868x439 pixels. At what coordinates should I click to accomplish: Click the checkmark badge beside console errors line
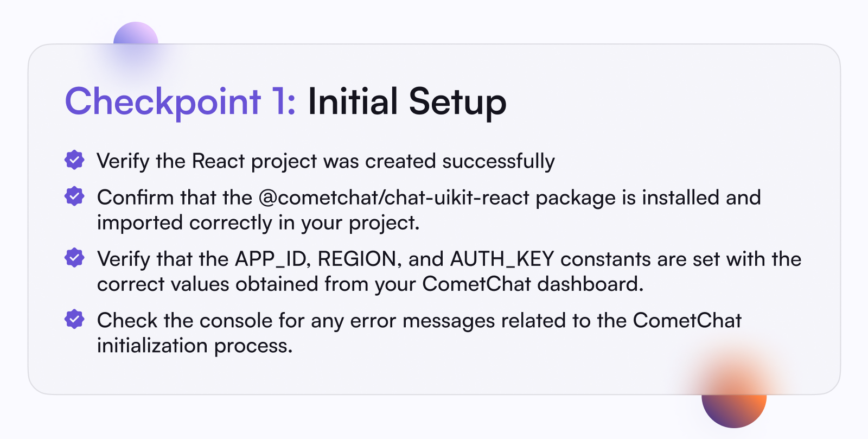click(x=74, y=319)
